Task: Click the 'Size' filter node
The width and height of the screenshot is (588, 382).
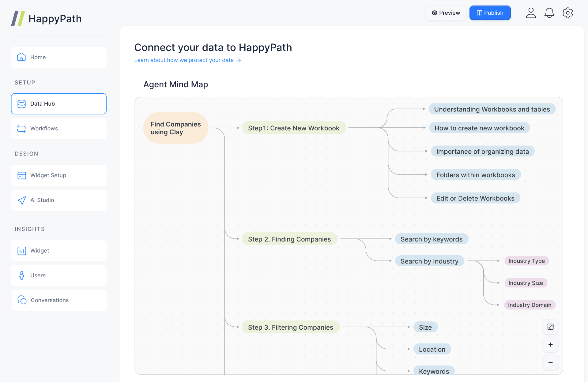Action: click(425, 327)
